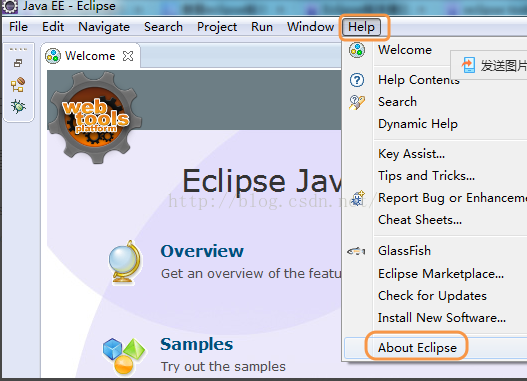Open the Search menu in menu bar

[163, 27]
